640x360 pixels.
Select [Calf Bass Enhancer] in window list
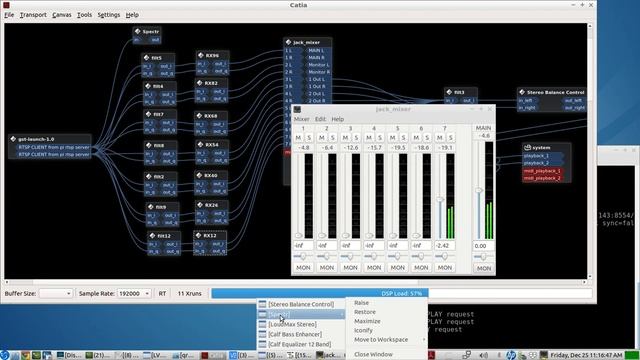coord(301,334)
